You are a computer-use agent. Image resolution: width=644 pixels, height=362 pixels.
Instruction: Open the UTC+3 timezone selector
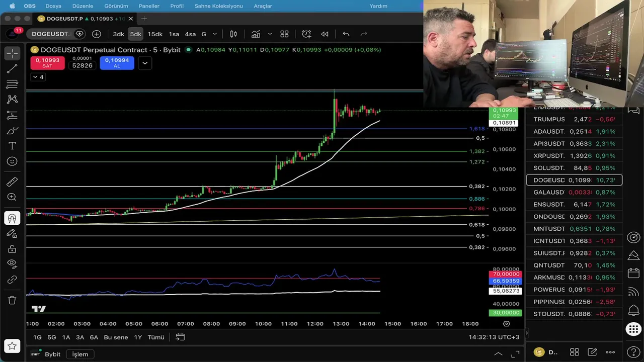pos(493,337)
